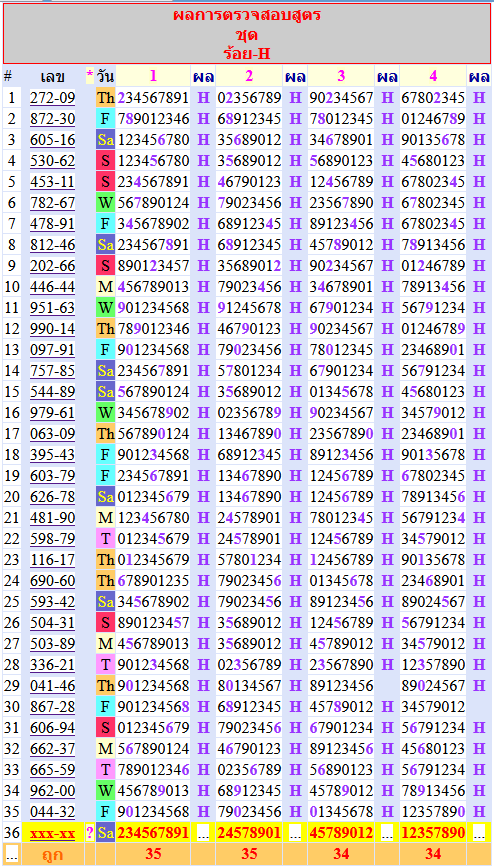Click the red predicted set 234567891
The width and height of the screenshot is (494, 867).
(153, 833)
